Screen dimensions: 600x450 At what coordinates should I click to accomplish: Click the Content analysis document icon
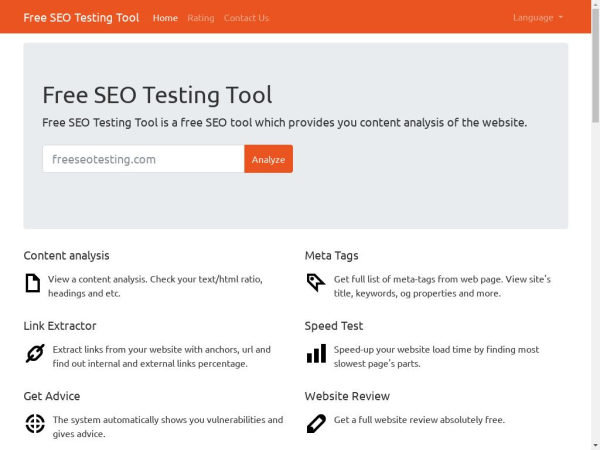coord(33,283)
